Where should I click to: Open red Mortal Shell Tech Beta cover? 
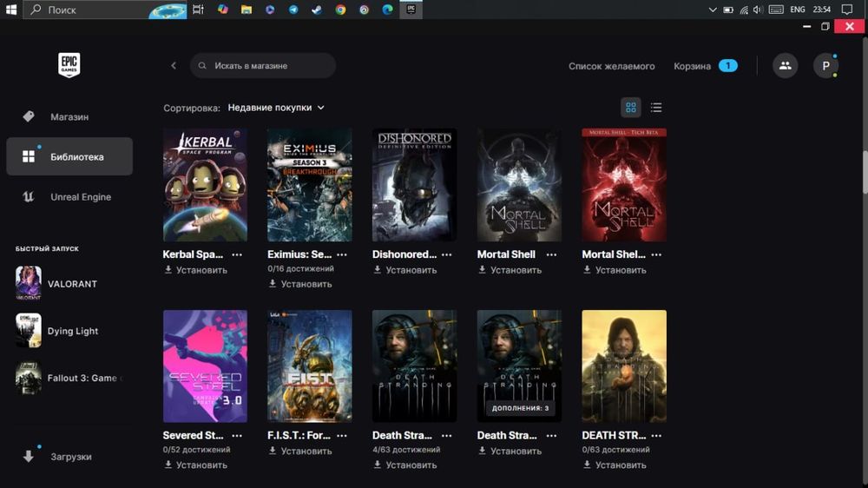coord(624,185)
